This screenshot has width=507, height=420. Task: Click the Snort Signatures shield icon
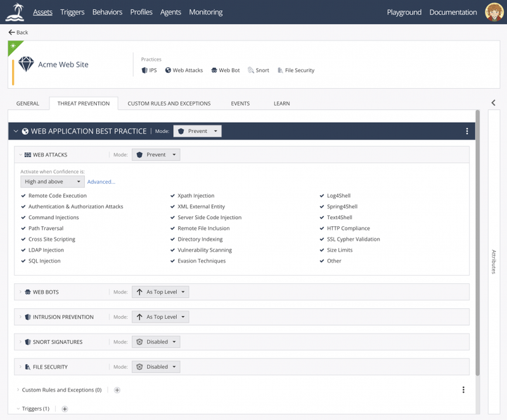(28, 341)
